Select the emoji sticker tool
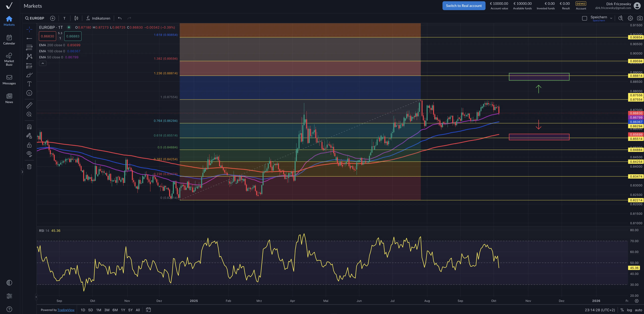 [29, 93]
